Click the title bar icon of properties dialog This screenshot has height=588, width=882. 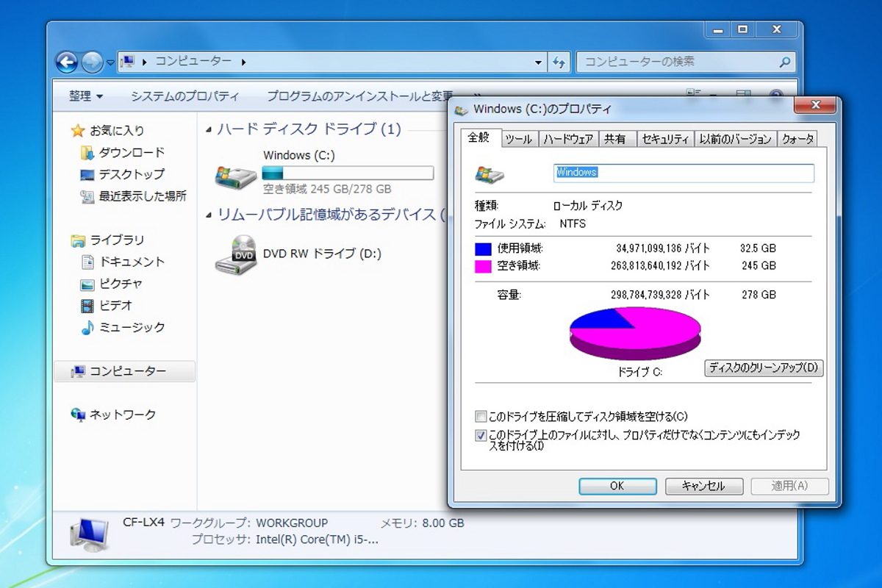462,110
